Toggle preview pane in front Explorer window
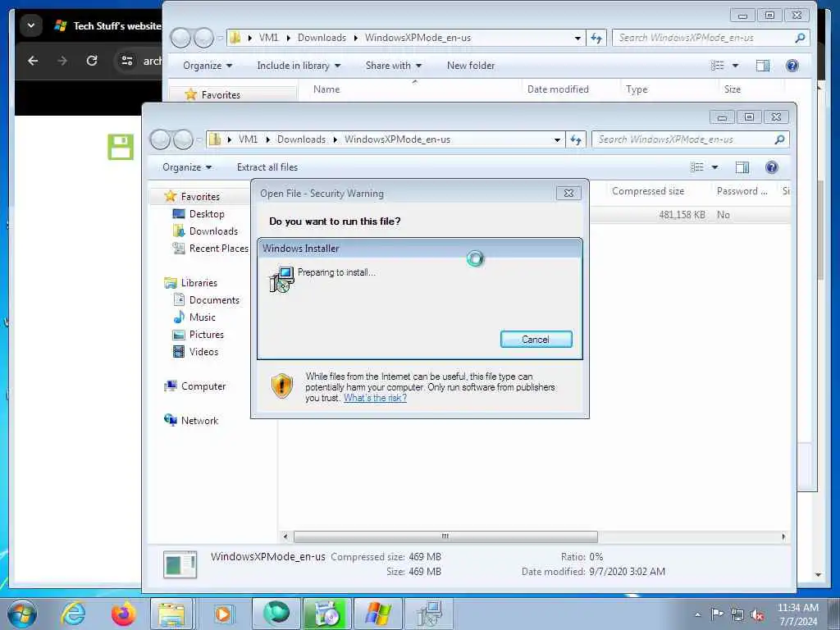 click(742, 167)
